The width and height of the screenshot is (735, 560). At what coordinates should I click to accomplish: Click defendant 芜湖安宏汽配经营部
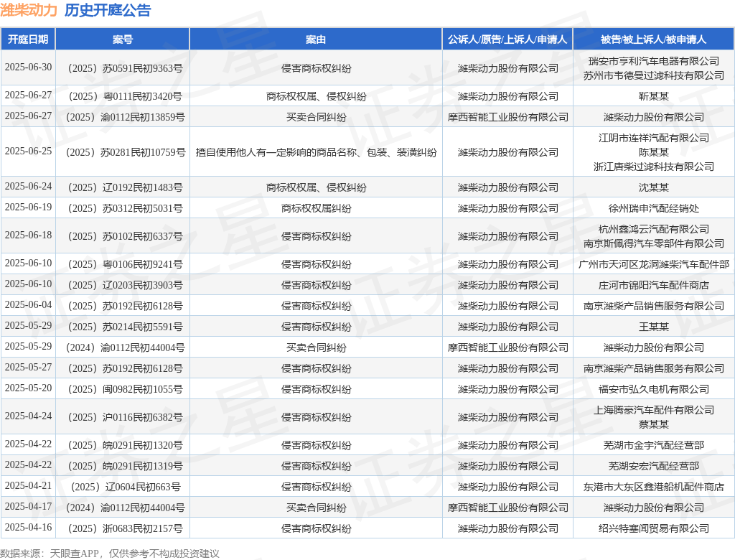tap(653, 466)
